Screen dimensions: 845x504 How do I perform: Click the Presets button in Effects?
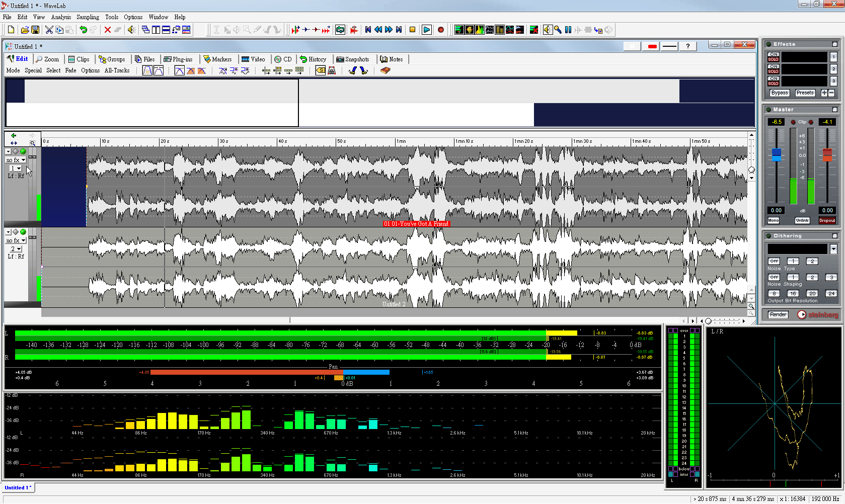(805, 93)
